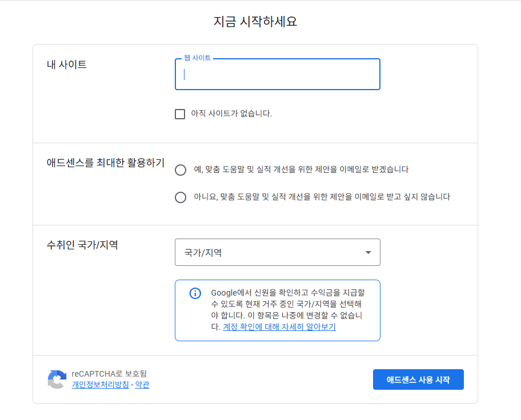Click the info icon in notice box
This screenshot has width=521, height=420.
[195, 293]
